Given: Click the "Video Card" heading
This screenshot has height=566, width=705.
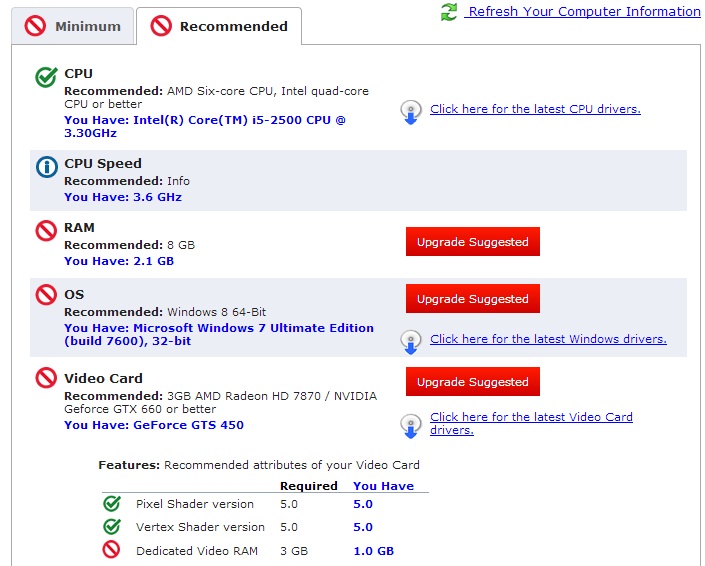Looking at the screenshot, I should point(103,378).
